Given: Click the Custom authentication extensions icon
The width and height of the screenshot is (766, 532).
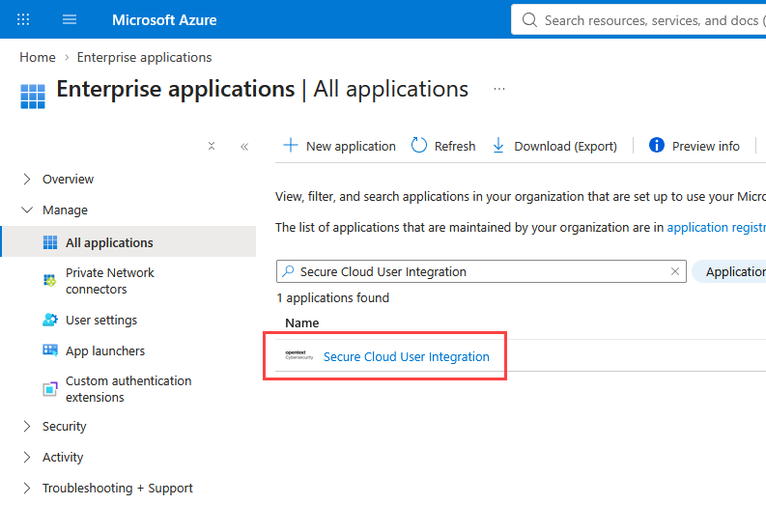Looking at the screenshot, I should (x=50, y=389).
